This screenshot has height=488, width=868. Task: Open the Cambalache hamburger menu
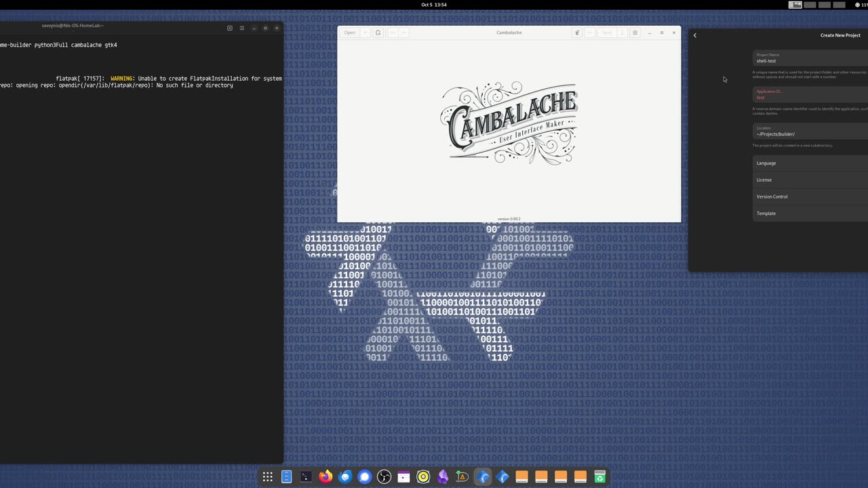(x=635, y=33)
